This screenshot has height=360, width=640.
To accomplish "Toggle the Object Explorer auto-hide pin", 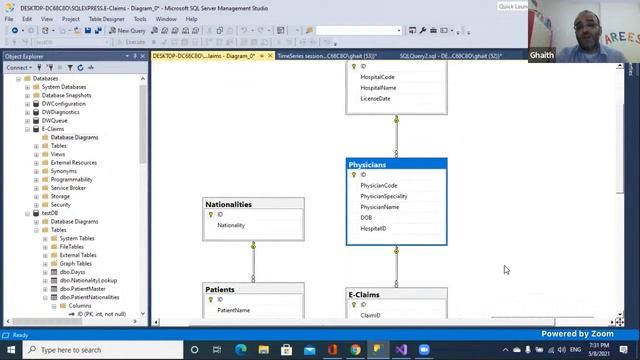I will click(x=135, y=56).
